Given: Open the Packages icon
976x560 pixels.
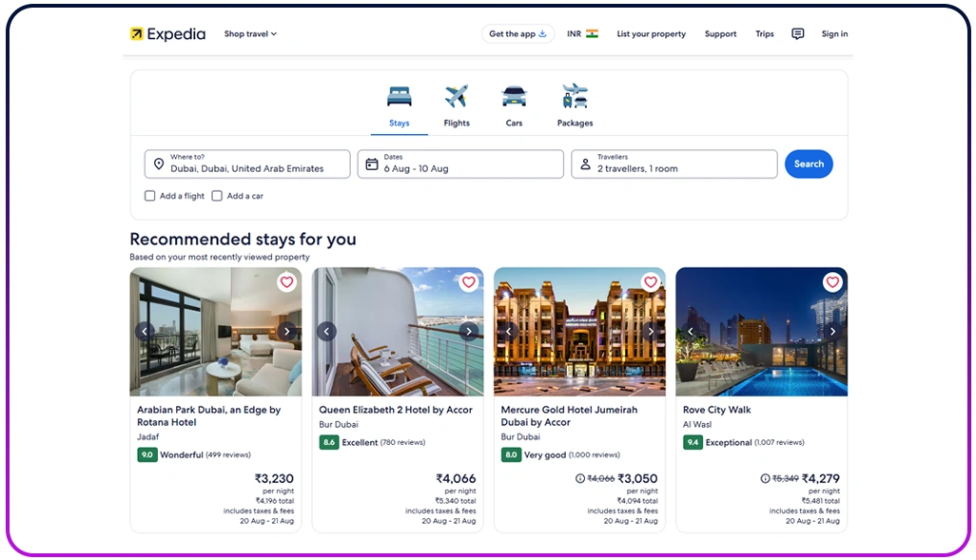Looking at the screenshot, I should coord(575,95).
